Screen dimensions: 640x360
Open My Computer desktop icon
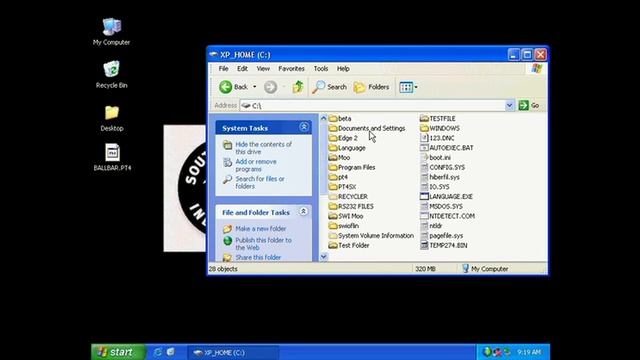click(111, 32)
